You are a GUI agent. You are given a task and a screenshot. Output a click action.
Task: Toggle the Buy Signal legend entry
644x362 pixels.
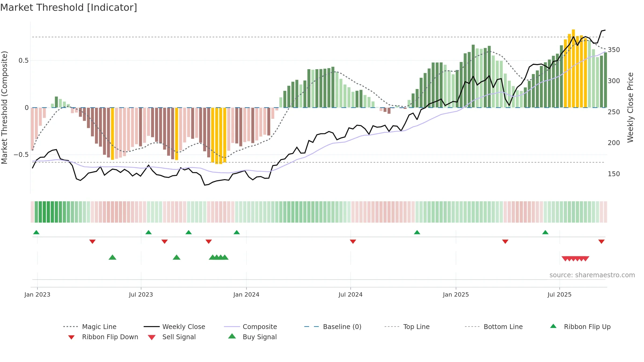pos(252,337)
